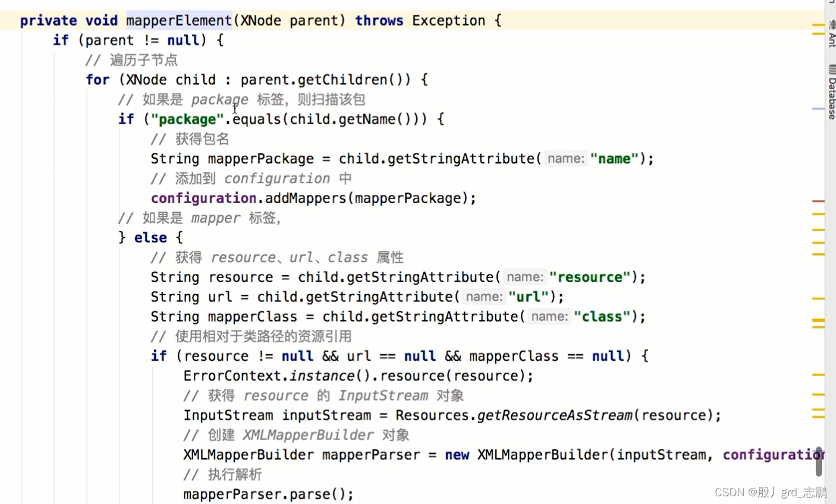The width and height of the screenshot is (836, 504).
Task: Click the "package" string literal
Action: pos(187,119)
